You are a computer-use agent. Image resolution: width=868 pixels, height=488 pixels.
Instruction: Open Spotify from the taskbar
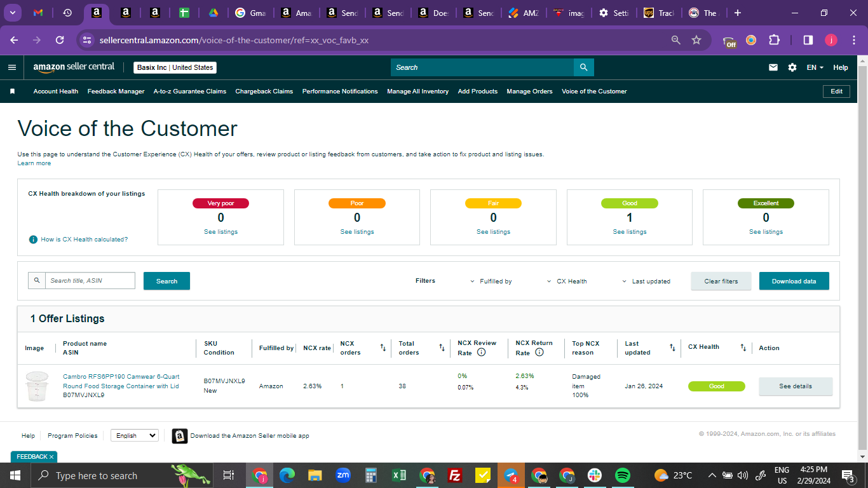[x=622, y=475]
